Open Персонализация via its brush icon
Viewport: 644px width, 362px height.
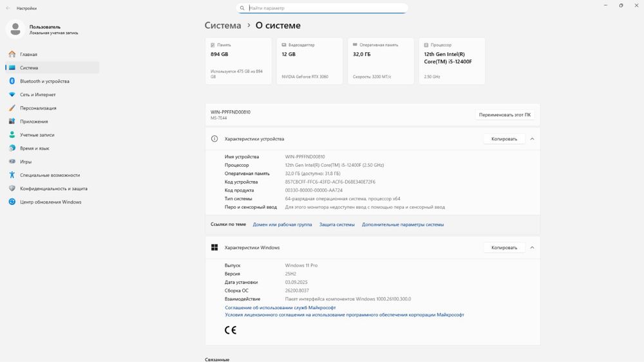point(12,108)
